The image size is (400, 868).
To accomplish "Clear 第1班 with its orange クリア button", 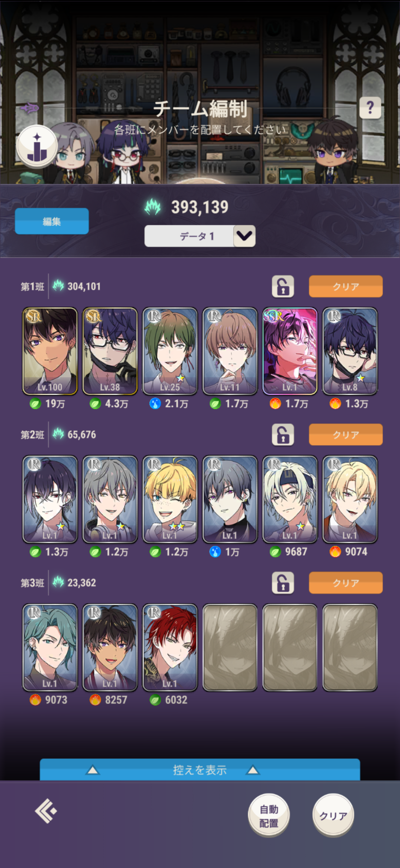I will [x=346, y=286].
